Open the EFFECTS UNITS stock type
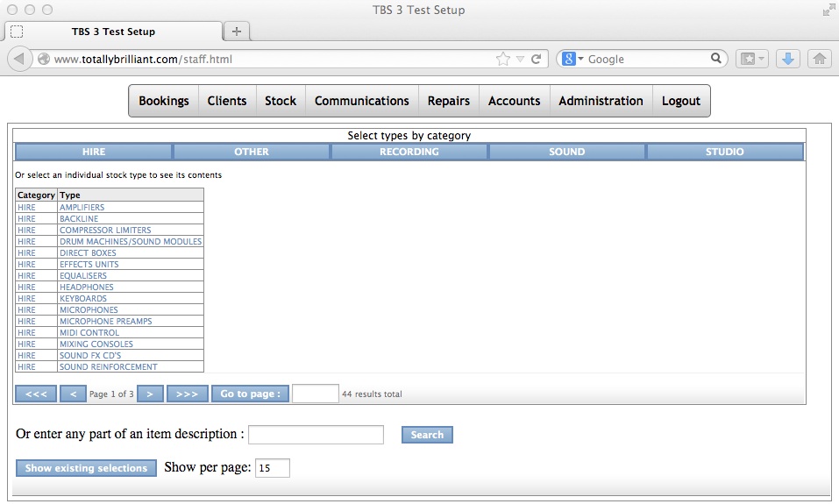 click(x=89, y=265)
